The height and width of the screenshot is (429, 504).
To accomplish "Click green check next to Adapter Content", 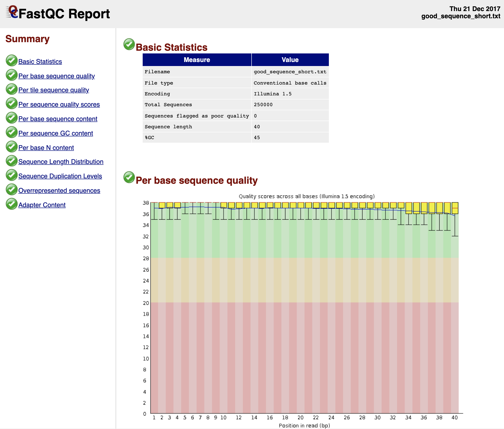I will 11,204.
